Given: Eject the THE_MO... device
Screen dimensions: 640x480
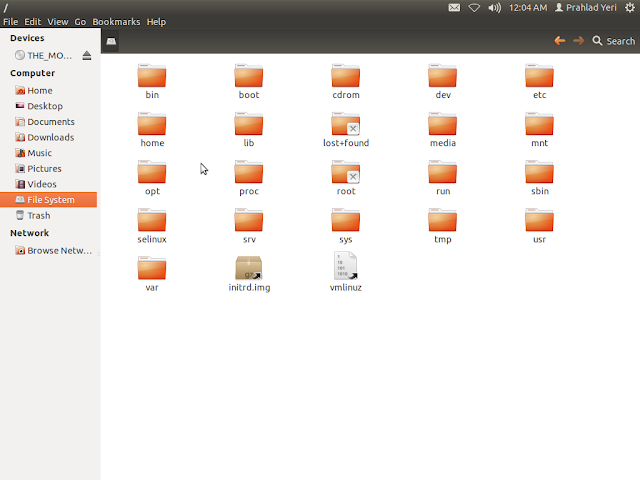Looking at the screenshot, I should pos(87,56).
